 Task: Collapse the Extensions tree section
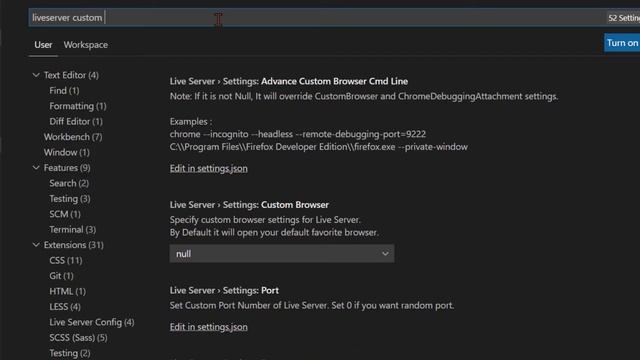(x=36, y=245)
